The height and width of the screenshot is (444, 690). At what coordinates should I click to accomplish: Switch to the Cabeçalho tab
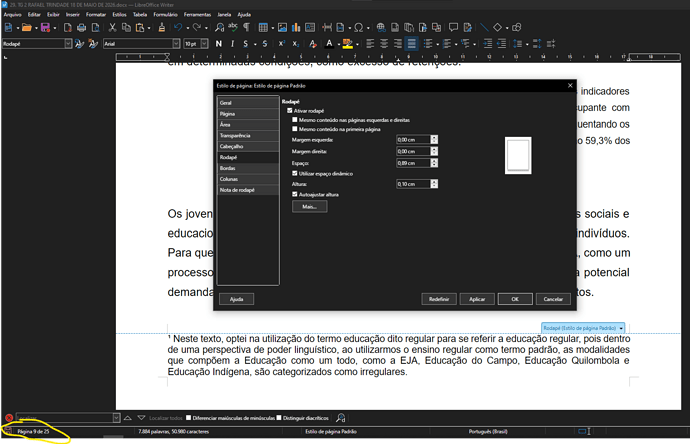[248, 146]
